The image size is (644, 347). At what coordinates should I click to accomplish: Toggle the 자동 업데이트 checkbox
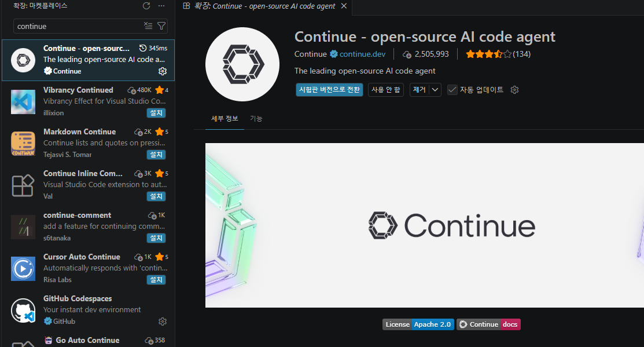[x=452, y=90]
